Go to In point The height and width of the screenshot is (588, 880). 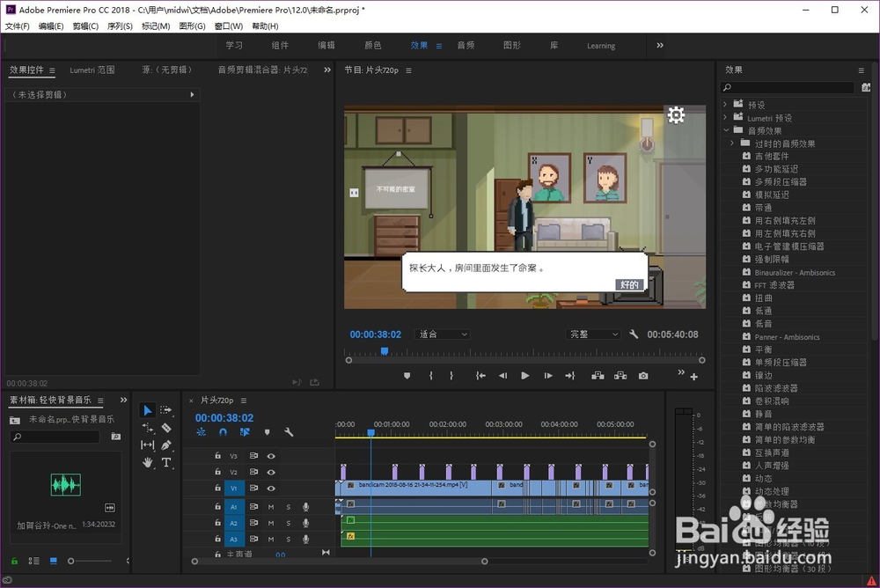(480, 376)
